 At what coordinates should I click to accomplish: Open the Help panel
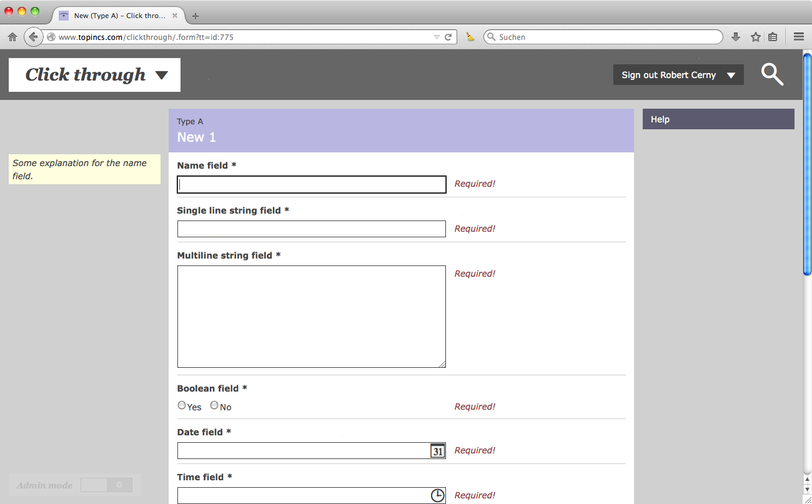pos(718,119)
